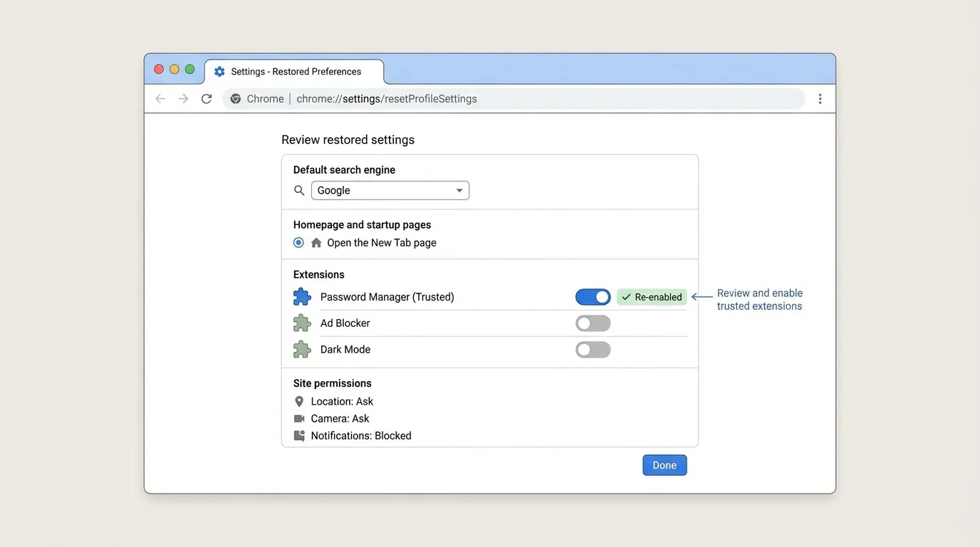Viewport: 980px width, 547px height.
Task: Click the back navigation arrow
Action: click(160, 99)
